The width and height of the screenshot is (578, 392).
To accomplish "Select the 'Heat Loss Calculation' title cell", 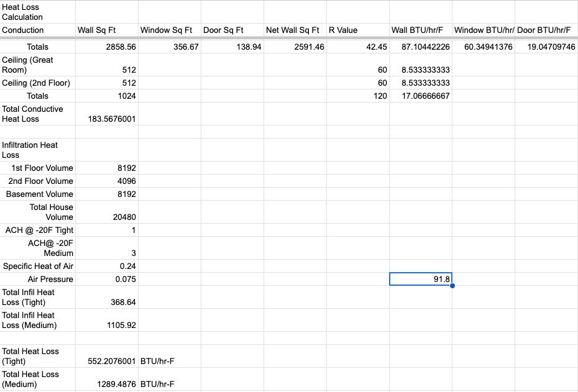I will click(x=37, y=12).
